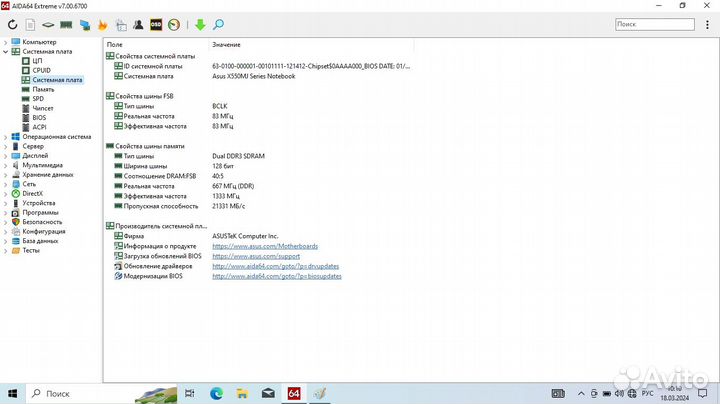The width and height of the screenshot is (720, 404).
Task: Expand the Операционная система node
Action: tap(6, 137)
